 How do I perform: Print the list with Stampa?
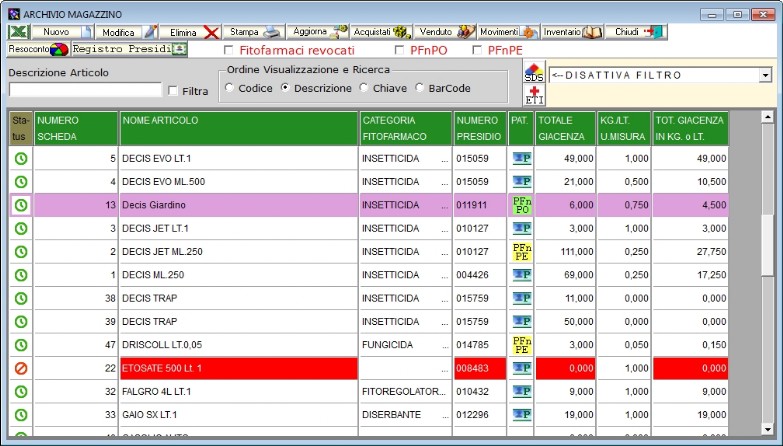click(x=254, y=32)
